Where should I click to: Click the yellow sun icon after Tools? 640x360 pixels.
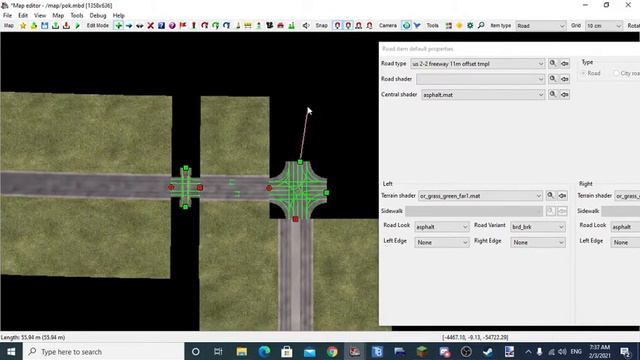coord(459,26)
